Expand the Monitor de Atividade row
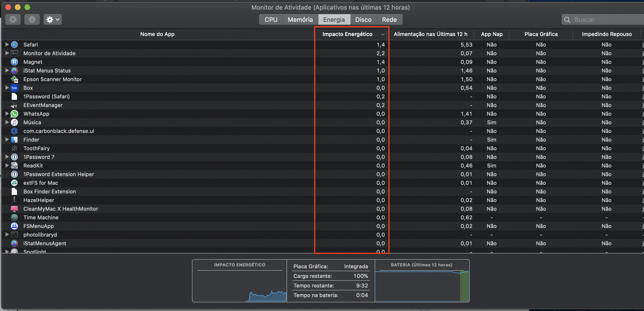Screen dimensions: 644x311 7,53
